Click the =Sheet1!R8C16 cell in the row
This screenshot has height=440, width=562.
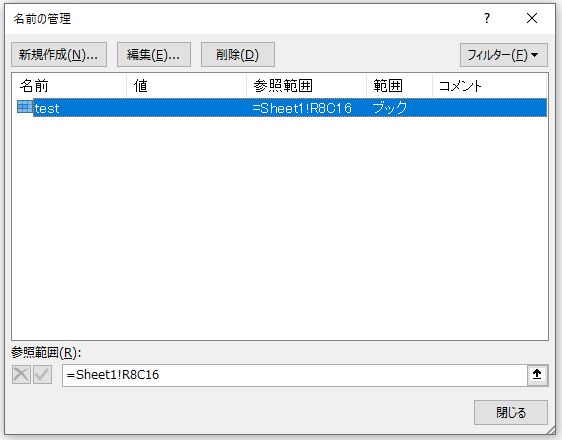(302, 108)
